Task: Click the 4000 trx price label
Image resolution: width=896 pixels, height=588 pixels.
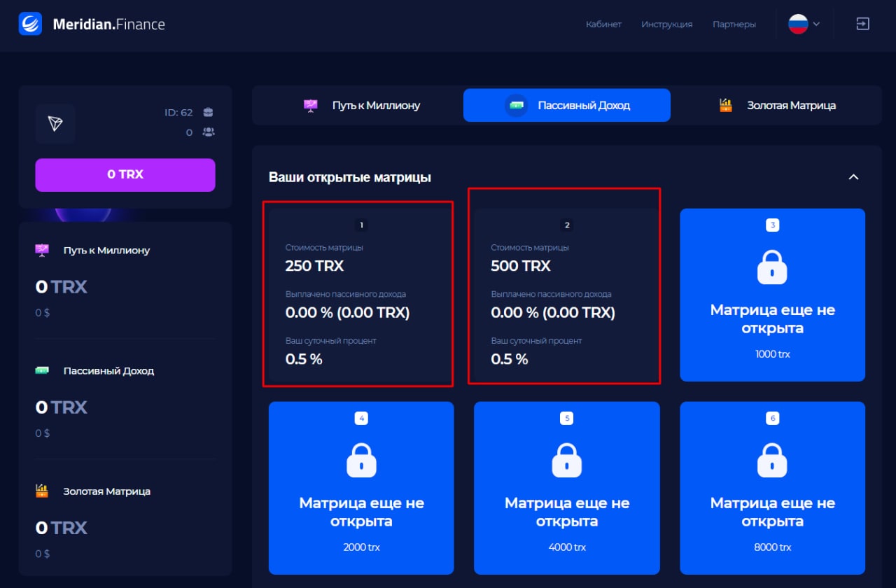Action: coord(567,547)
